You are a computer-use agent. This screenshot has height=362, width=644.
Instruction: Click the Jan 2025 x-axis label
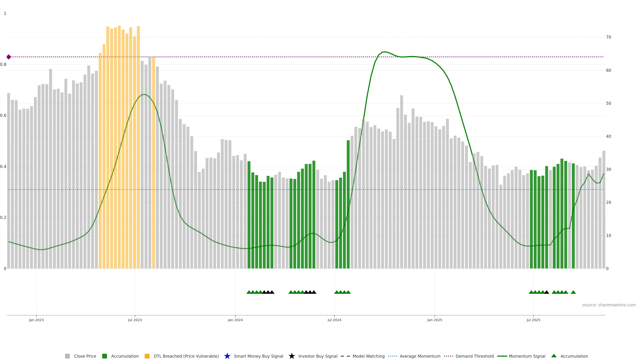[x=435, y=320]
